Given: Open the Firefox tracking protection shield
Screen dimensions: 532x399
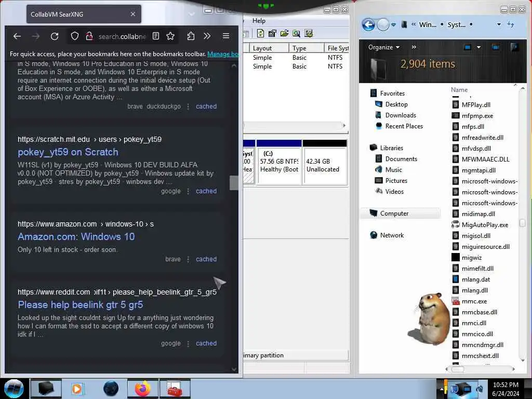Looking at the screenshot, I should point(75,36).
